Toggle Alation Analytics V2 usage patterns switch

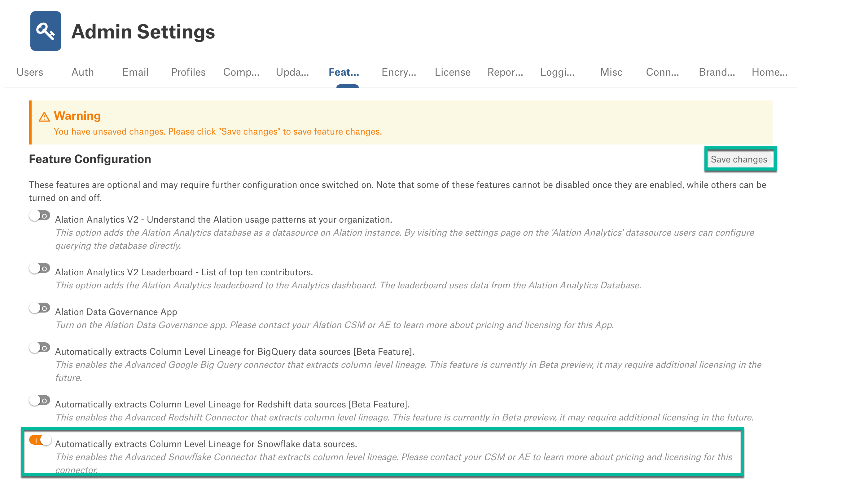[39, 216]
